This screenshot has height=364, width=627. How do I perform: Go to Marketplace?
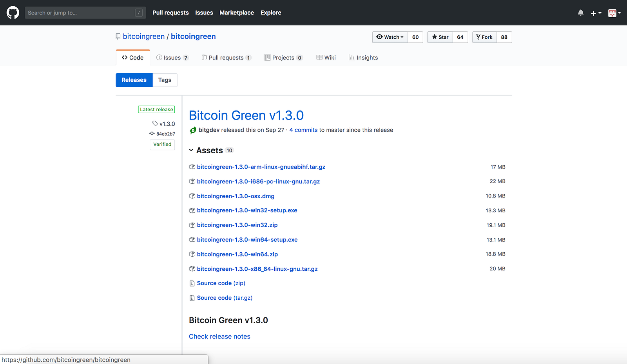pos(237,13)
